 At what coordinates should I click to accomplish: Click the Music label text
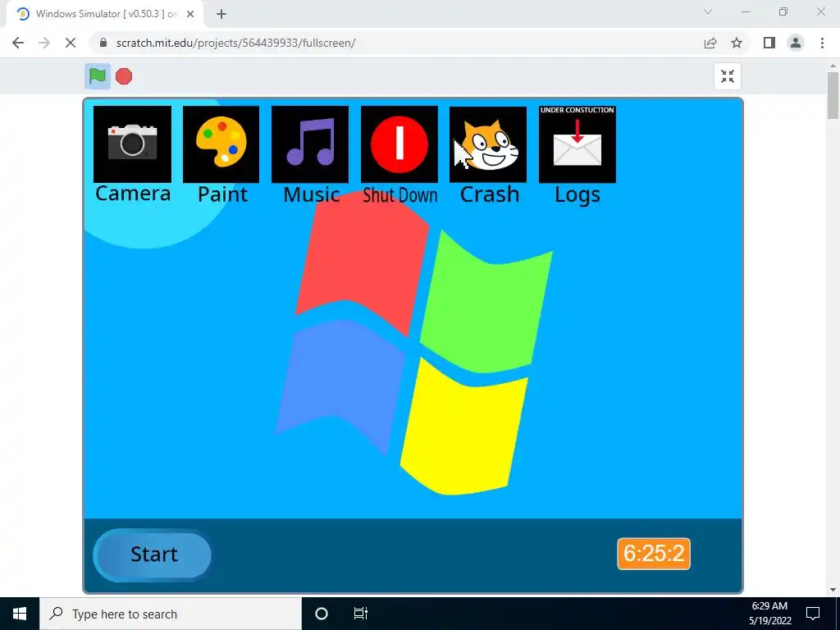(311, 195)
